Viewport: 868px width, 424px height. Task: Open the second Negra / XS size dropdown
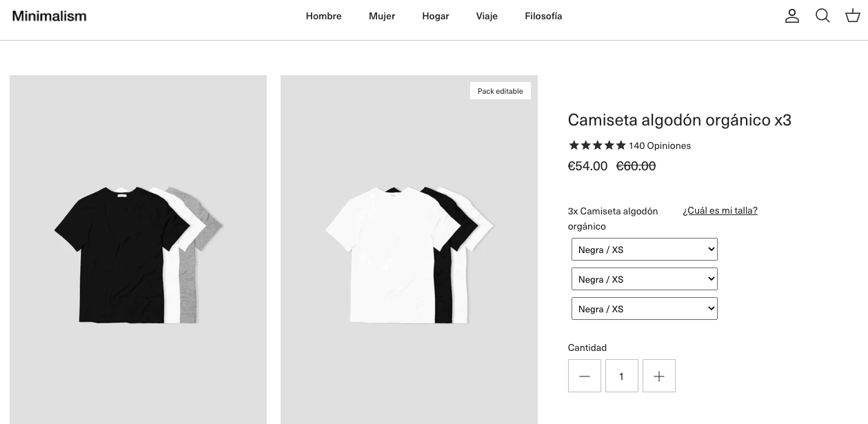tap(644, 279)
